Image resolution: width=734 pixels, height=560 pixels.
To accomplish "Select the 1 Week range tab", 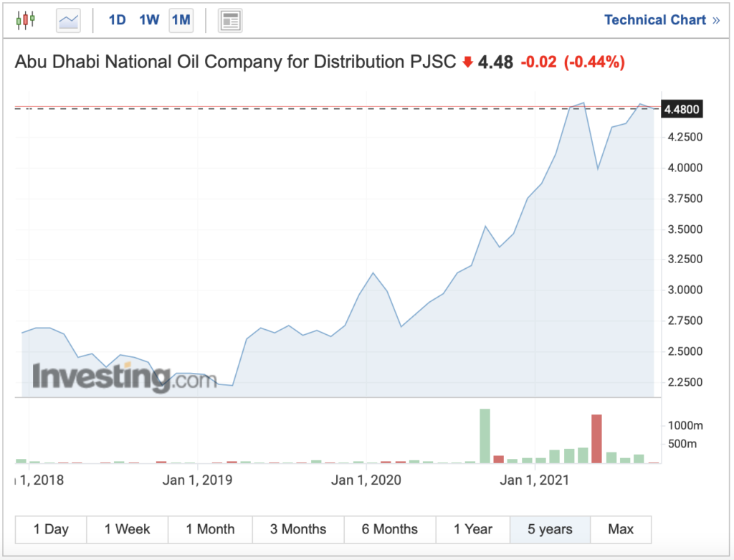I will coord(128,530).
